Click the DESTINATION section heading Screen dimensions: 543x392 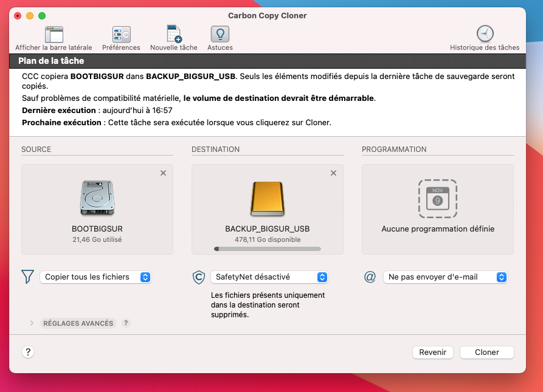[215, 150]
